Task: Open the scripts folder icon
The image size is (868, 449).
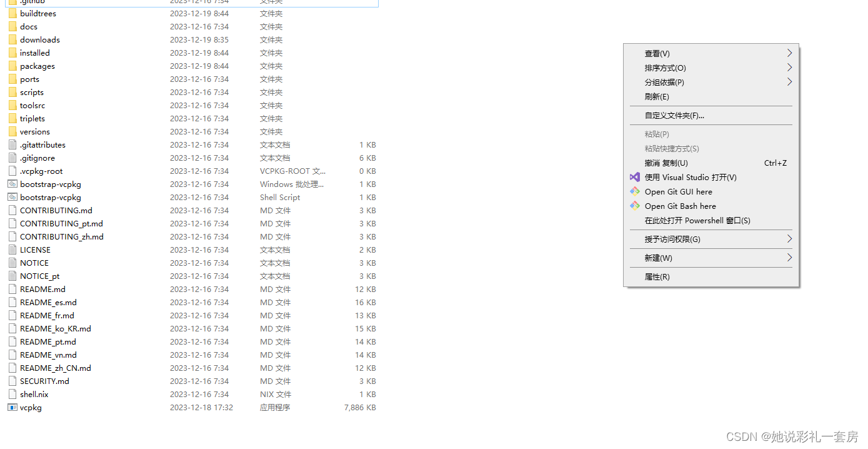Action: 13,92
